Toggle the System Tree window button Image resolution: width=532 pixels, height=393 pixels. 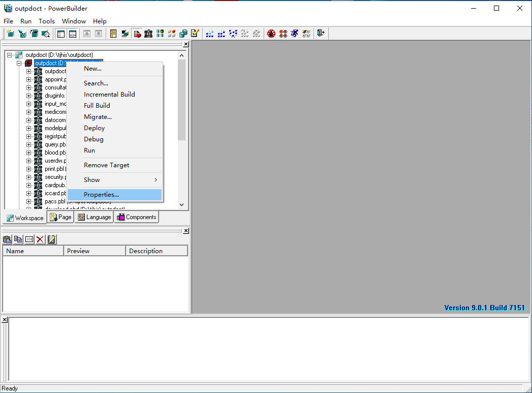coord(61,33)
